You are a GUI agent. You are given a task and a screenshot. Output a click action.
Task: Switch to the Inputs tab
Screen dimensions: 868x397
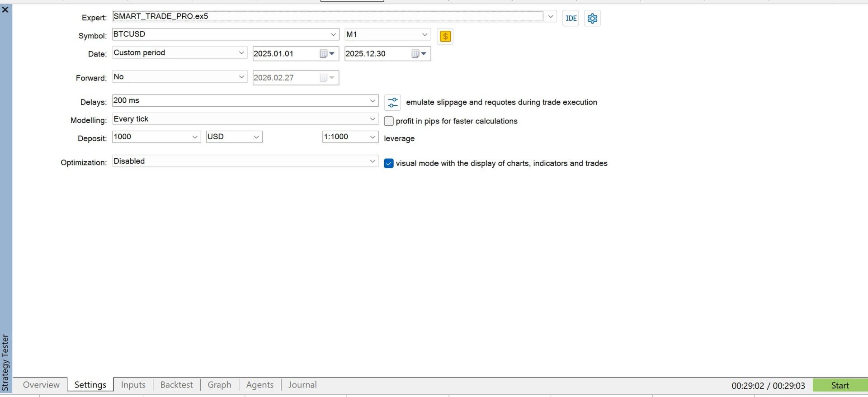pos(133,385)
